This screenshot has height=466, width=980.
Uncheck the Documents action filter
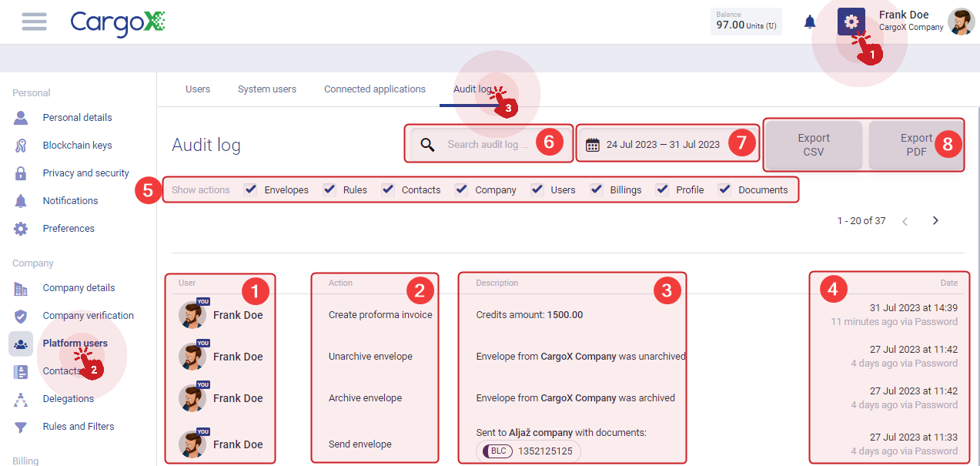click(724, 189)
